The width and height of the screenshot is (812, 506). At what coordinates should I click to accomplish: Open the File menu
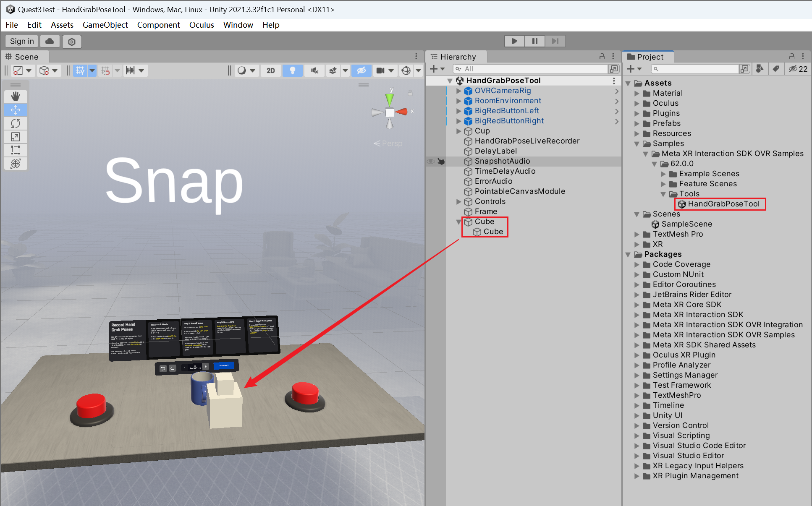[x=12, y=25]
